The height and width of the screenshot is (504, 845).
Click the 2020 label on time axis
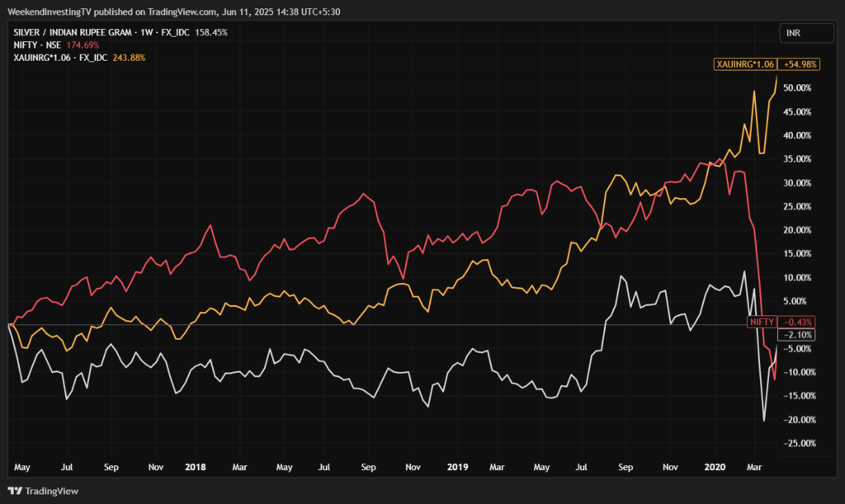tap(715, 467)
